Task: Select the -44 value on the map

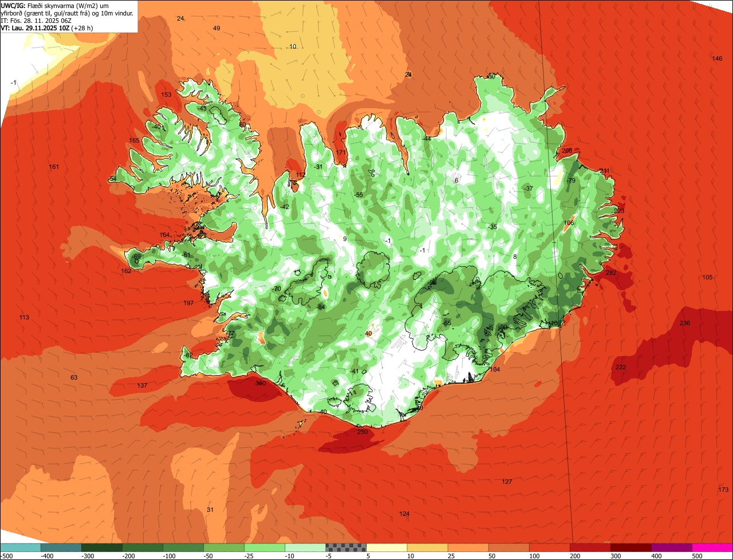Action: pyautogui.click(x=426, y=139)
